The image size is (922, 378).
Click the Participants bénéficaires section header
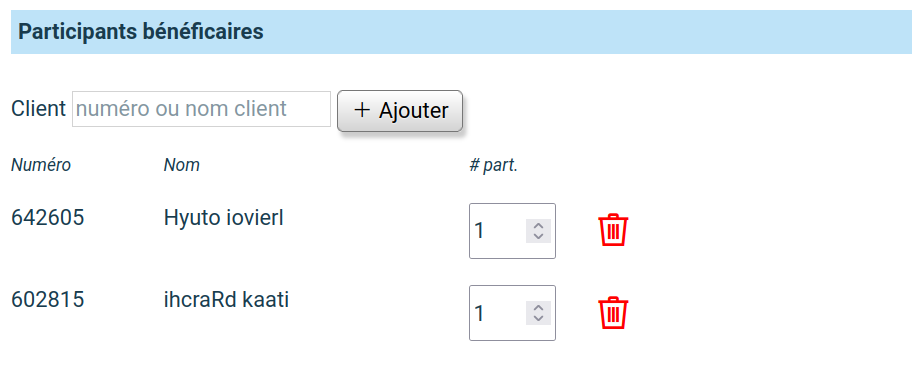click(461, 32)
